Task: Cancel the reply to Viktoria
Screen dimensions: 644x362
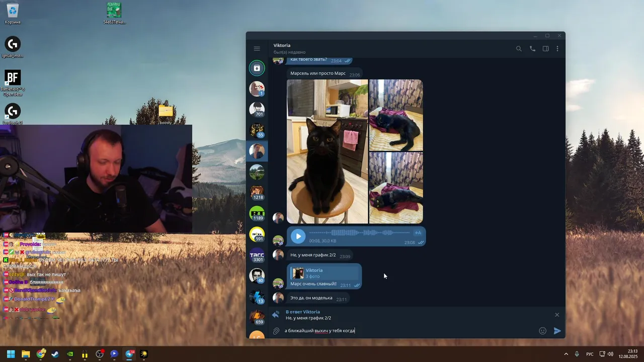Action: pos(557,315)
